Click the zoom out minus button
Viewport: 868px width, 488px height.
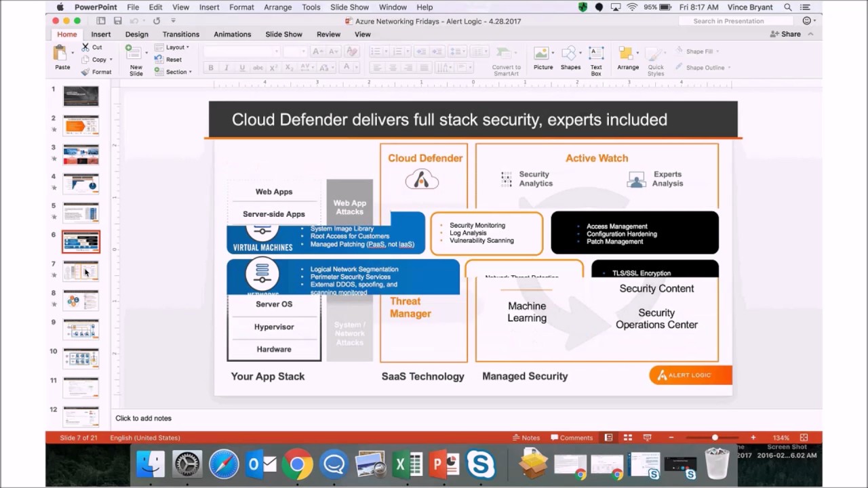click(x=671, y=438)
